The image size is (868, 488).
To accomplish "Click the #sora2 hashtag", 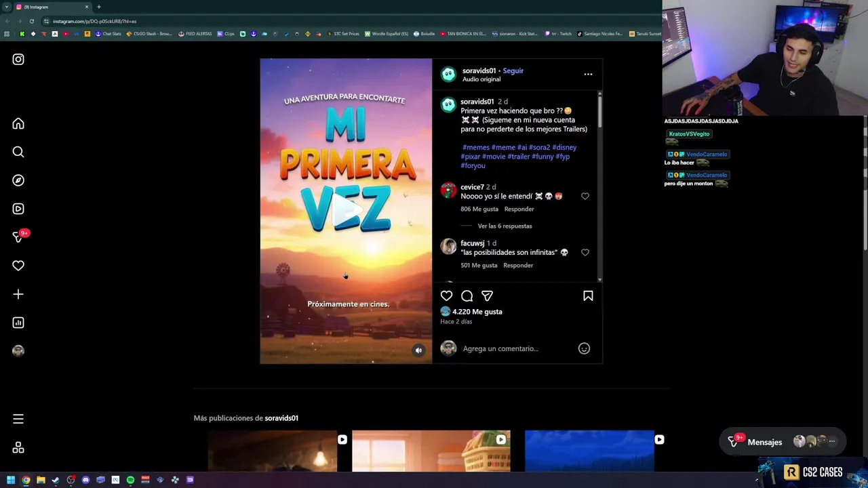I will point(539,147).
